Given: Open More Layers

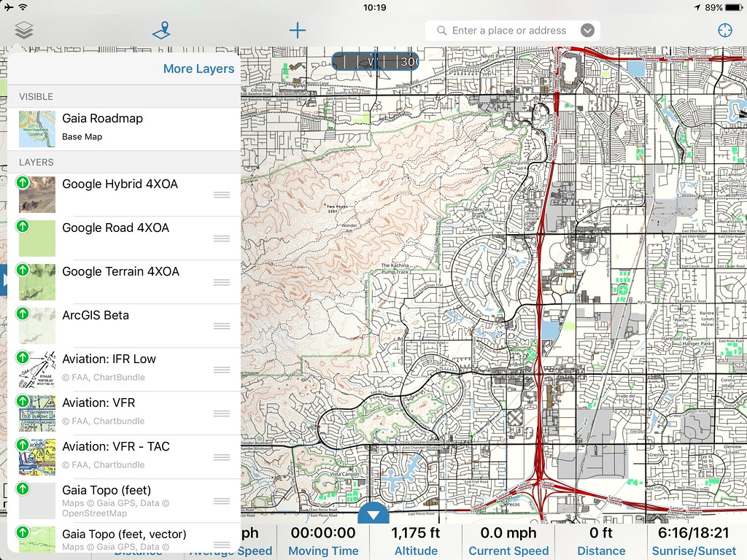Looking at the screenshot, I should [x=198, y=68].
